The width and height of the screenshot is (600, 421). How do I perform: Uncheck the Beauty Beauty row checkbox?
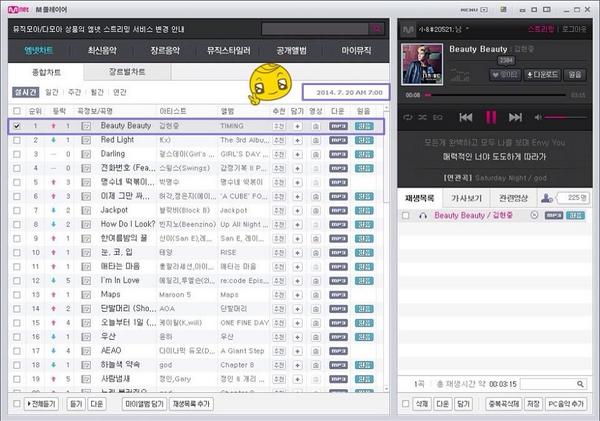point(17,126)
